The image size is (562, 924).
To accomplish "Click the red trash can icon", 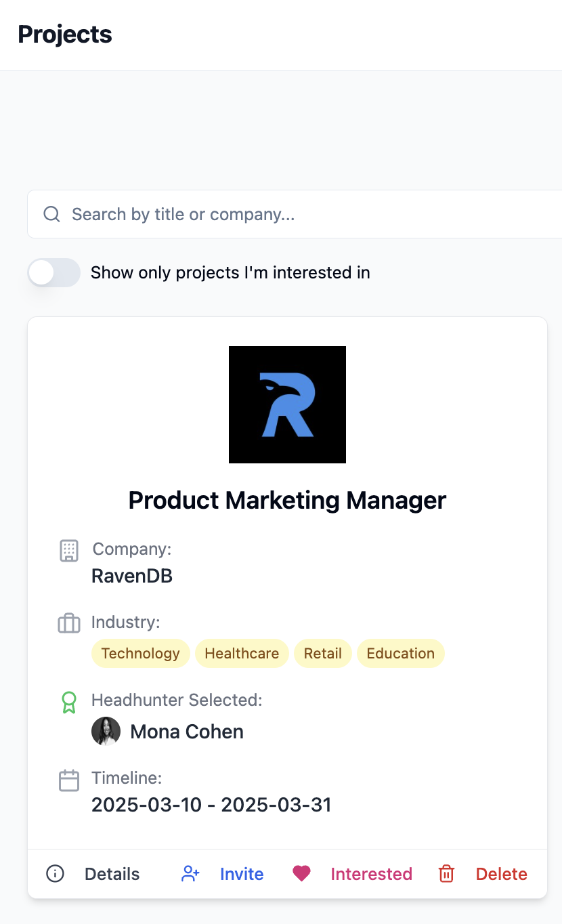I will [x=446, y=874].
